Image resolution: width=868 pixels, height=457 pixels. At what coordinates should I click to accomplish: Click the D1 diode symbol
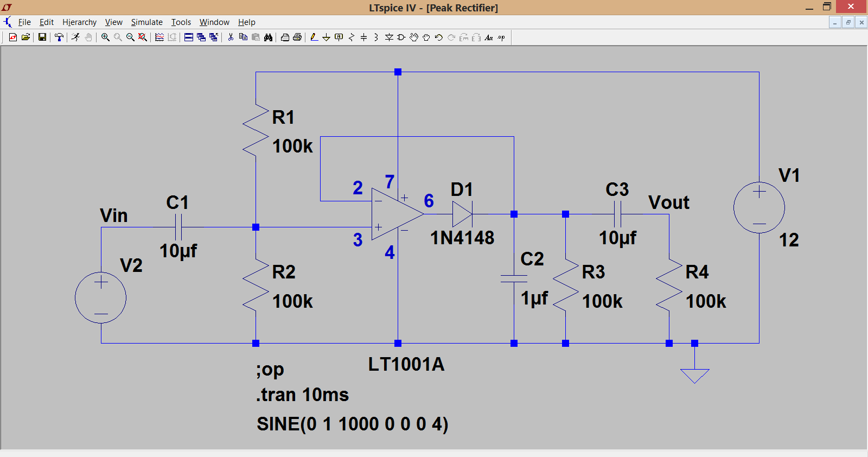pyautogui.click(x=462, y=214)
